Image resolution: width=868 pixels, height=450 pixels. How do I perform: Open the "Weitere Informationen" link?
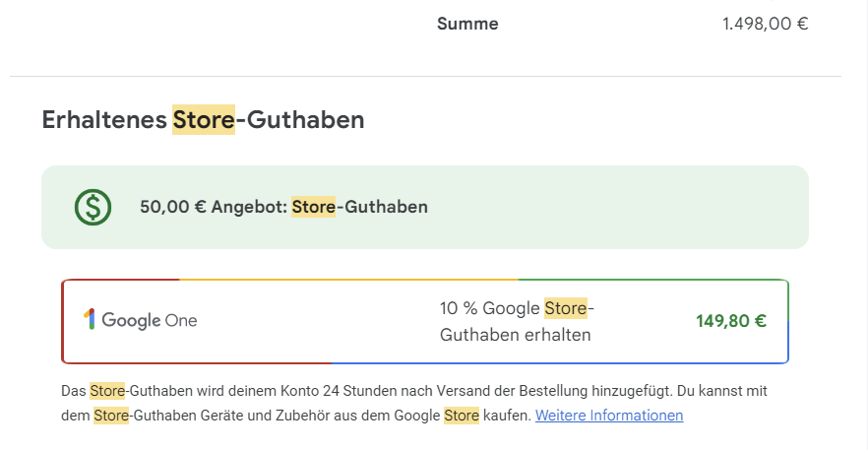pos(608,416)
